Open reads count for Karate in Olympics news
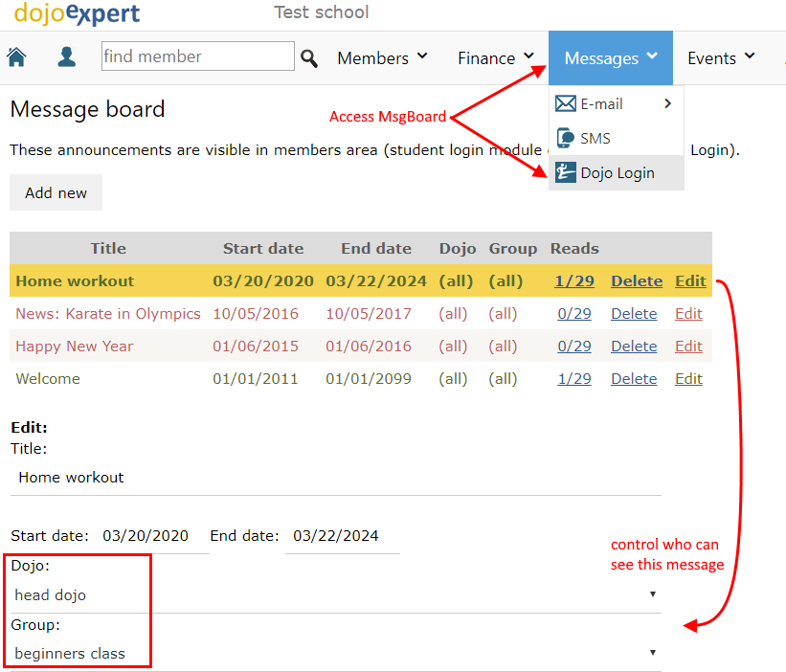The width and height of the screenshot is (786, 672). [573, 313]
